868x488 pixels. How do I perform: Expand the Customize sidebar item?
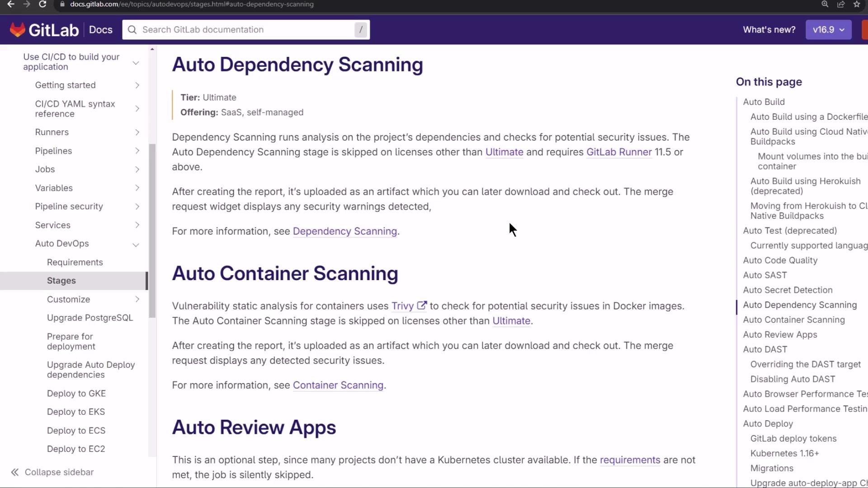click(137, 299)
